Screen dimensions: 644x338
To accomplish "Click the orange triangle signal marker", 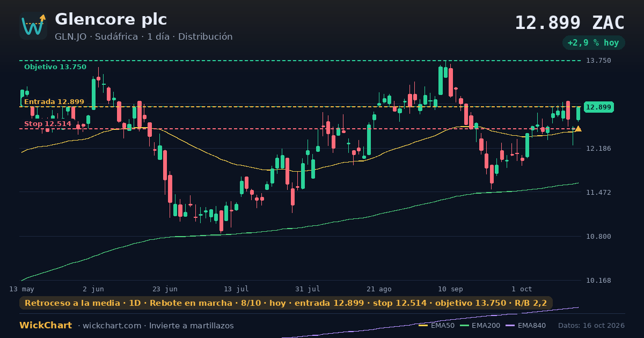I will coord(578,129).
